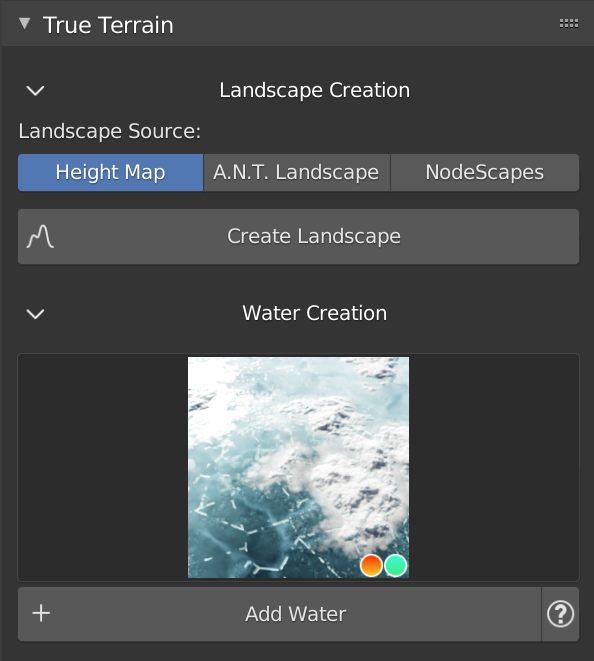This screenshot has height=661, width=594.
Task: Click the panel drag-handle grip dots icon
Action: coord(569,24)
